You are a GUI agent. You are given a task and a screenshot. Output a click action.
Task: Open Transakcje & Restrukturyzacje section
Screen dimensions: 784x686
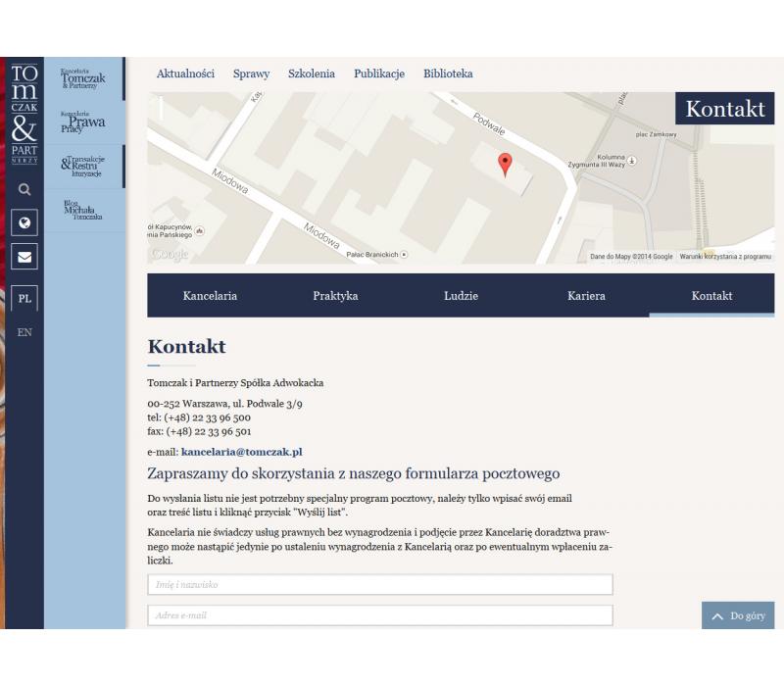pos(84,166)
